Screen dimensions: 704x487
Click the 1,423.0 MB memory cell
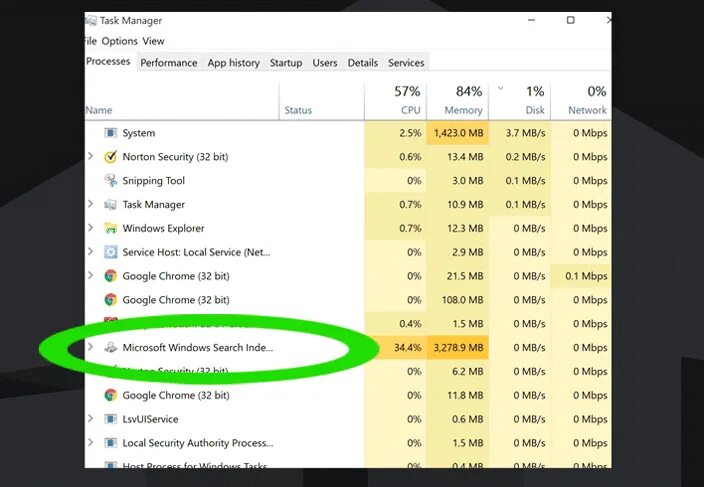[458, 133]
